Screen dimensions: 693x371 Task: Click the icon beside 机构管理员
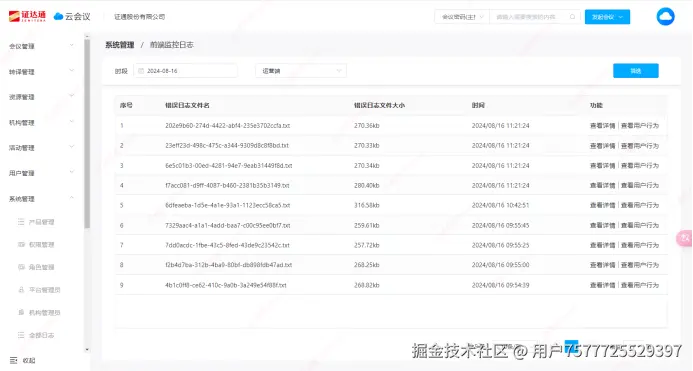21,312
